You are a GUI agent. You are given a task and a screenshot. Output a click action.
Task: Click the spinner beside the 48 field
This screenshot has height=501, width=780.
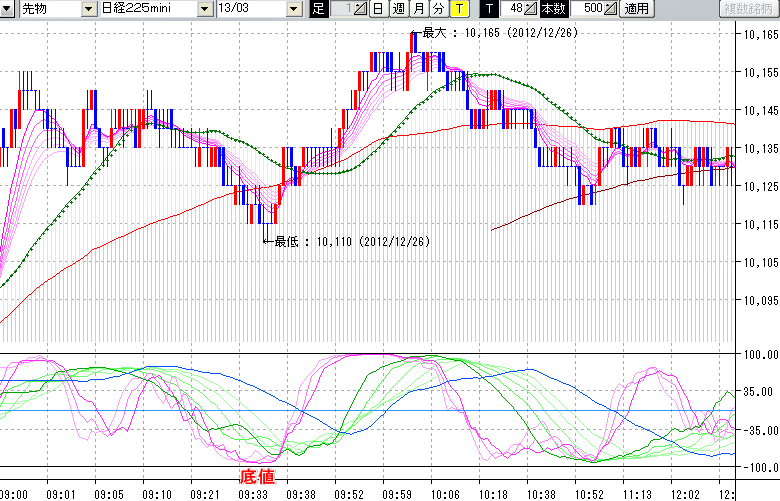click(531, 9)
